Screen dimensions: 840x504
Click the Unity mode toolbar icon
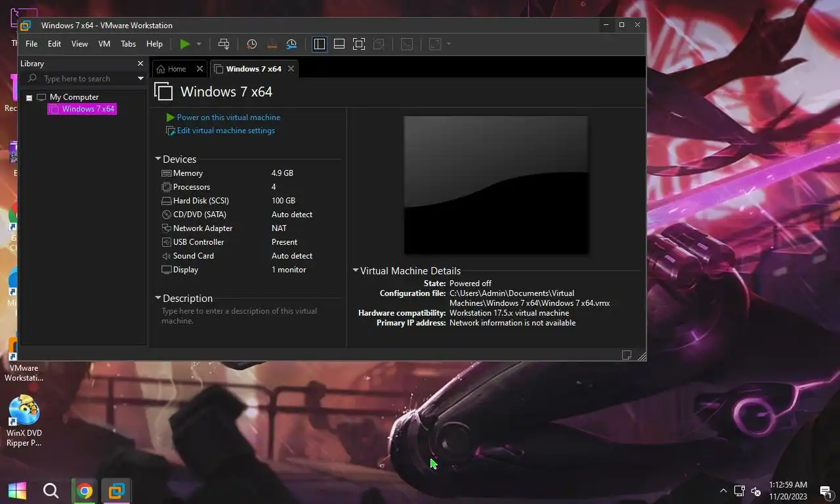(379, 44)
